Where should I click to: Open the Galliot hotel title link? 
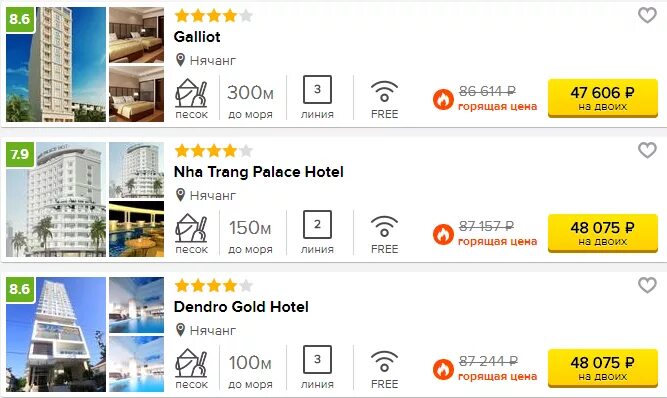[197, 37]
